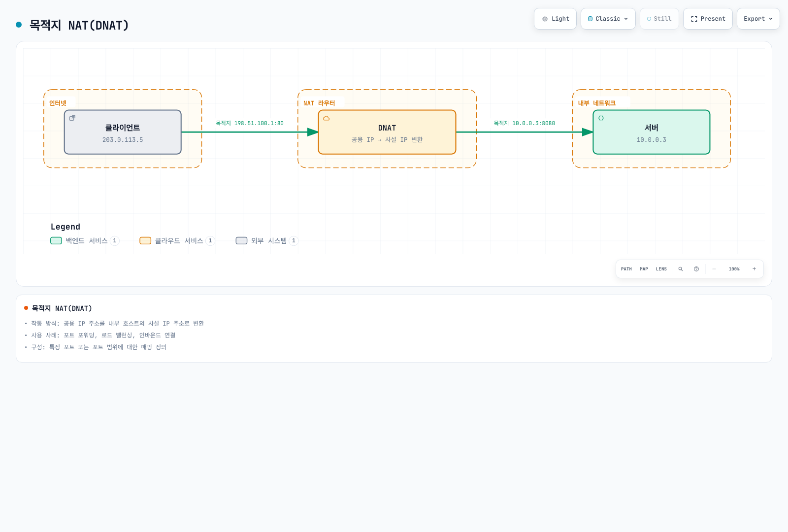788x532 pixels.
Task: Select the DNAT node
Action: coord(387,132)
